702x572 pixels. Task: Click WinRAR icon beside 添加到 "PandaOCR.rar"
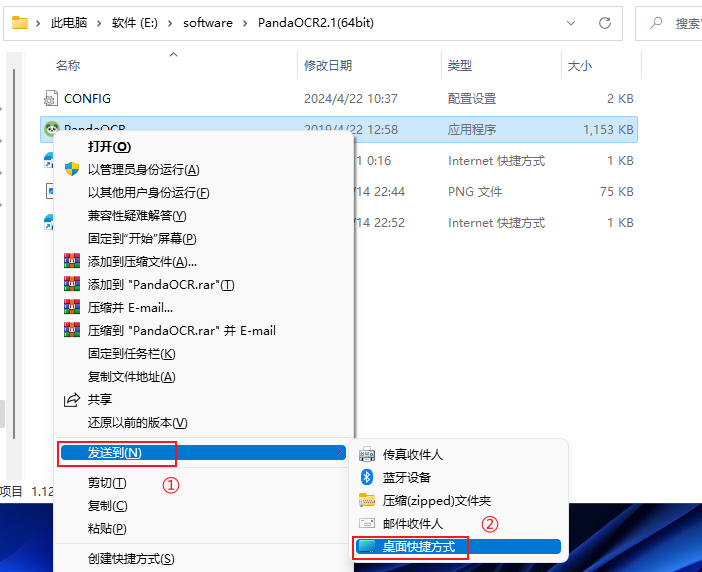click(72, 283)
